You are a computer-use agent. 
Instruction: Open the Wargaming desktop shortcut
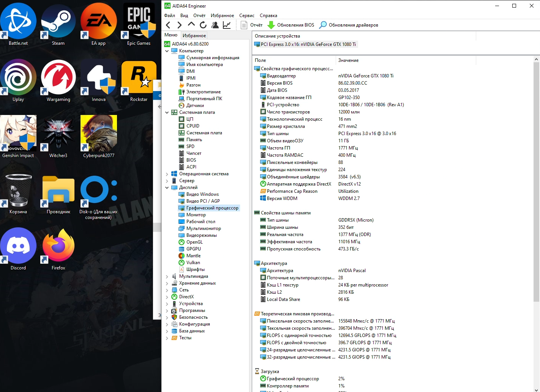(58, 80)
